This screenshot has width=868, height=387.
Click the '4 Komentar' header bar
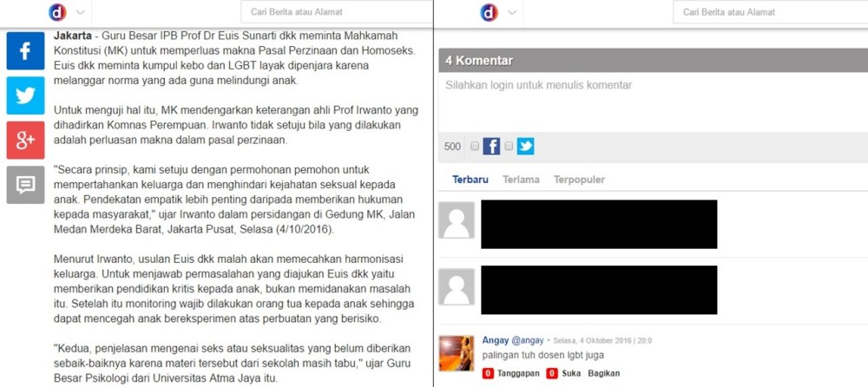point(654,61)
